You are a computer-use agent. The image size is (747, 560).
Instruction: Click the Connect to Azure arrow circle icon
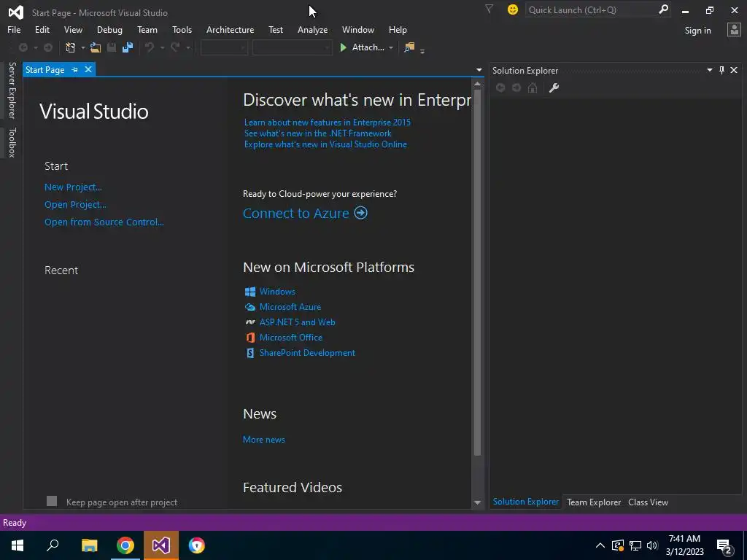point(360,213)
